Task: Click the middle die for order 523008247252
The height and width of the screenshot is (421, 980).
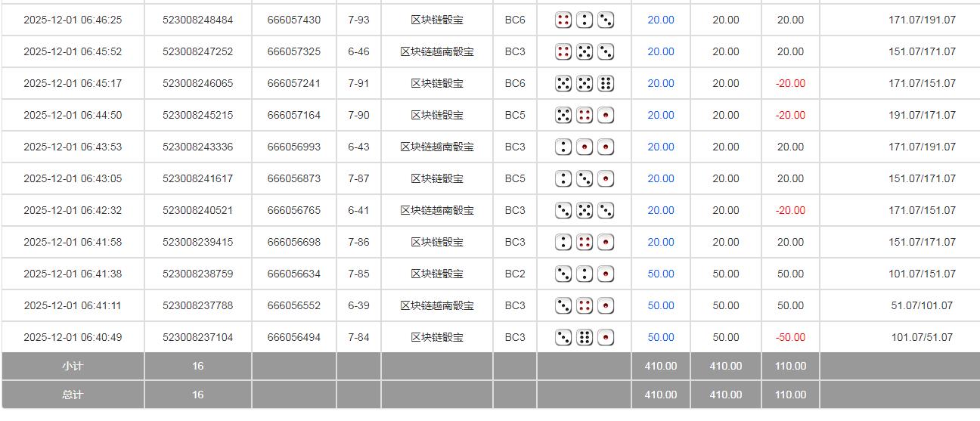Action: [585, 52]
